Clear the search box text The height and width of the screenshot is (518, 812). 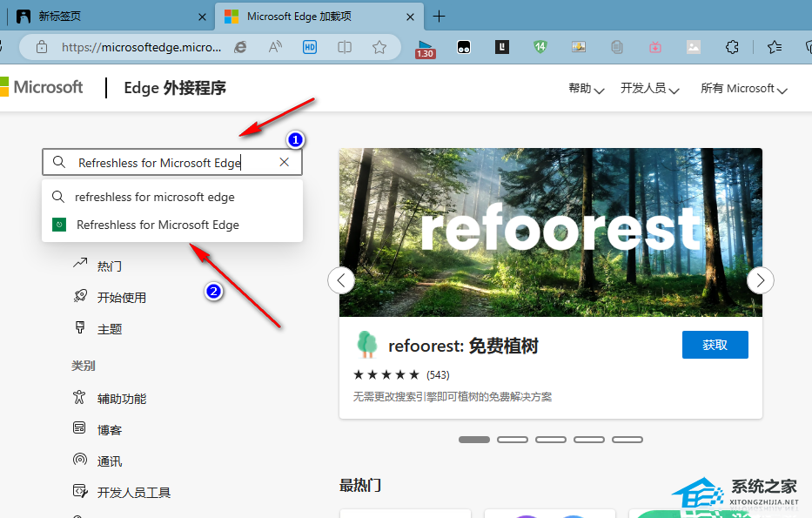[285, 162]
